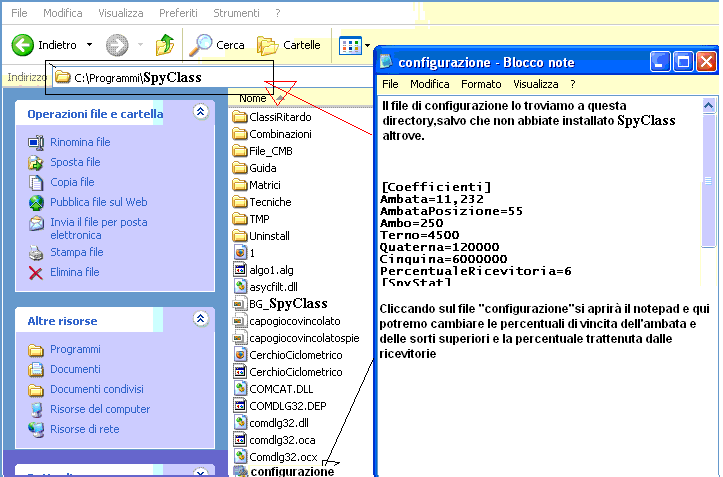Open Notepad Visualizza menu
The image size is (723, 477).
point(536,84)
